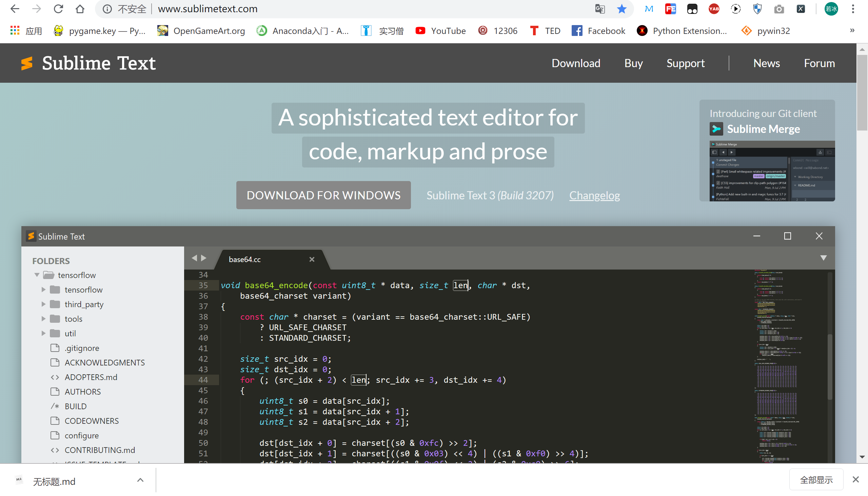
Task: Expand the third_party folder
Action: point(44,304)
